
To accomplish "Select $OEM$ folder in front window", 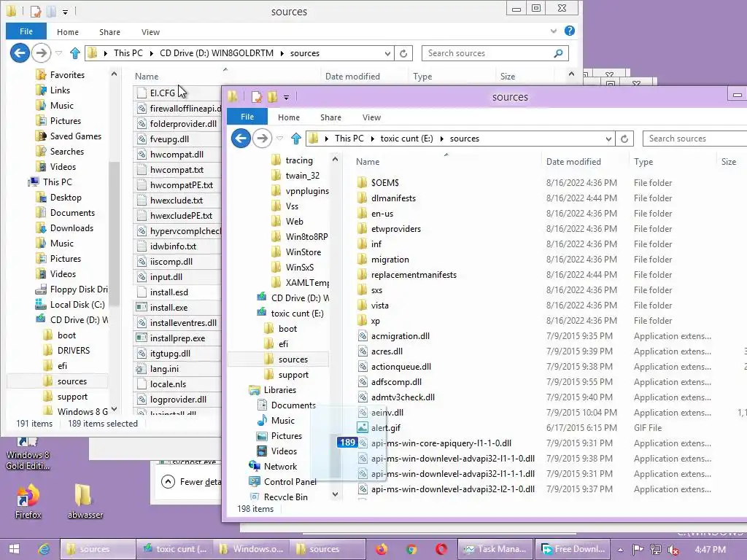I will click(384, 183).
